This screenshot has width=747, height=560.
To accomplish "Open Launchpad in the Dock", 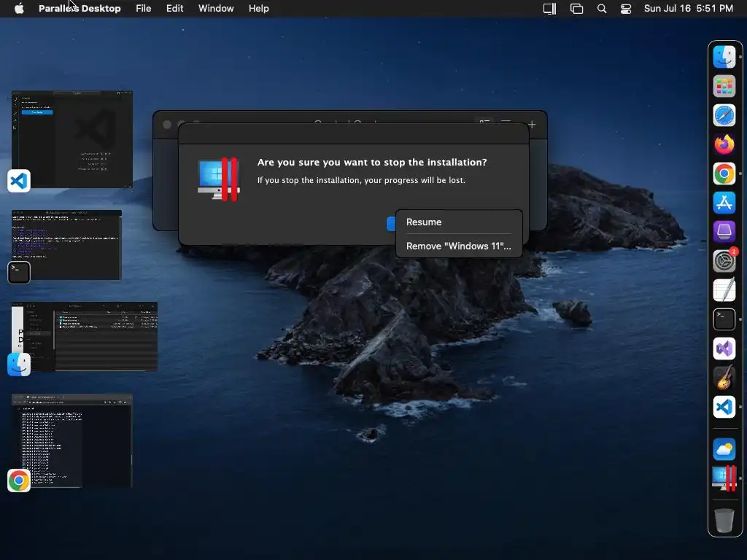I will 724,86.
